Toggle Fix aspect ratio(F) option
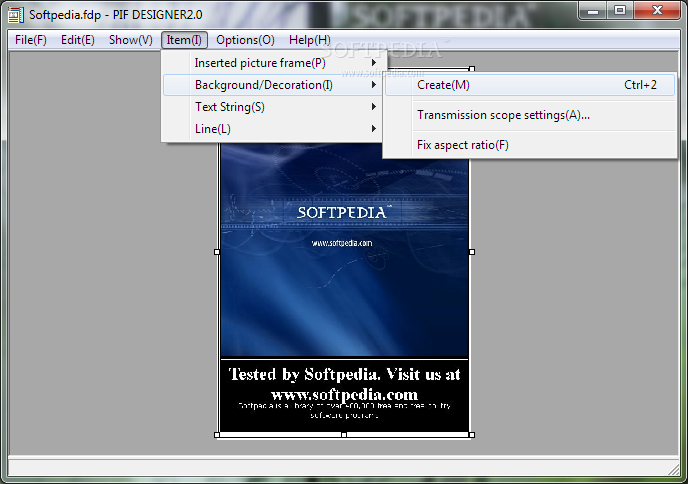Viewport: 688px width, 484px height. [x=530, y=145]
